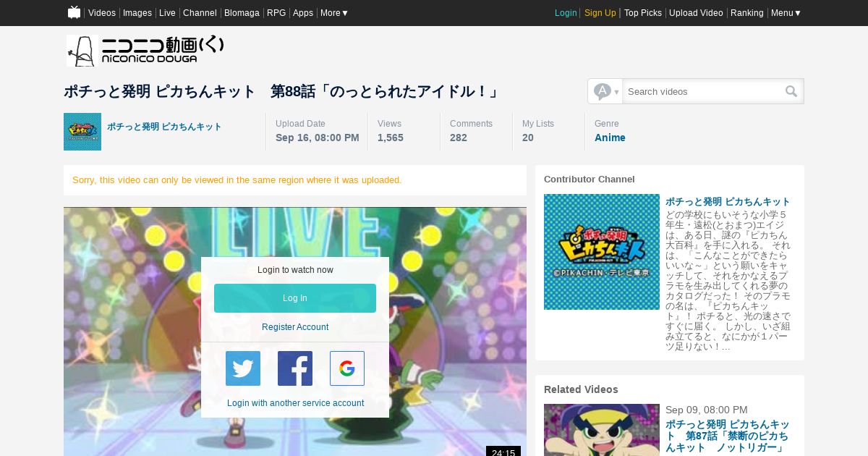The height and width of the screenshot is (456, 868).
Task: Click Upload Date Sep 16, 08:00 PM
Action: click(318, 138)
